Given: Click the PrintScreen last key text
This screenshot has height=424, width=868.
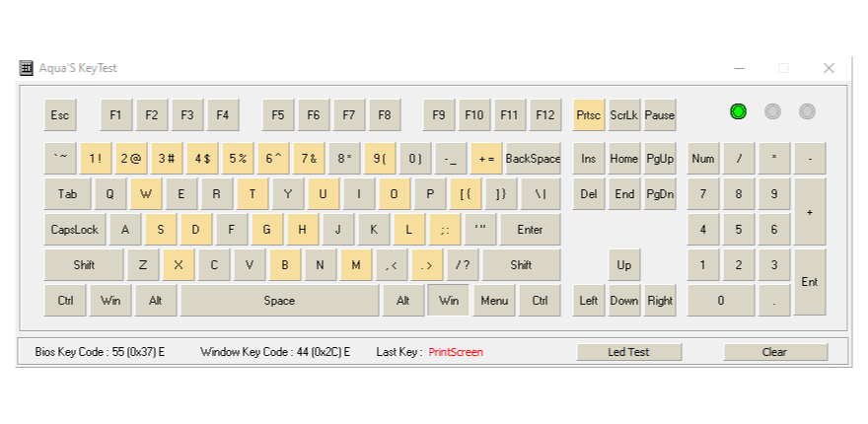Looking at the screenshot, I should tap(456, 352).
